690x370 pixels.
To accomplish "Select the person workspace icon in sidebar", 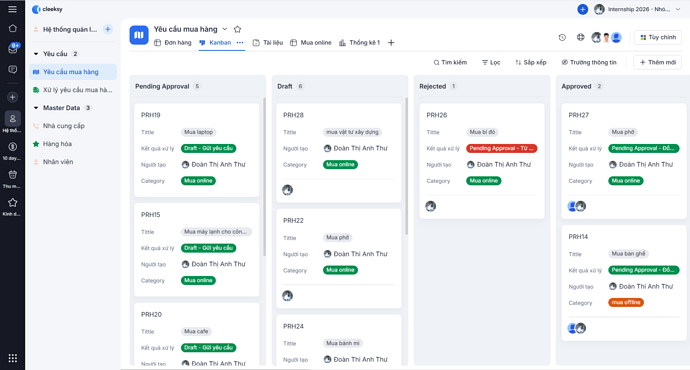I will [x=12, y=118].
